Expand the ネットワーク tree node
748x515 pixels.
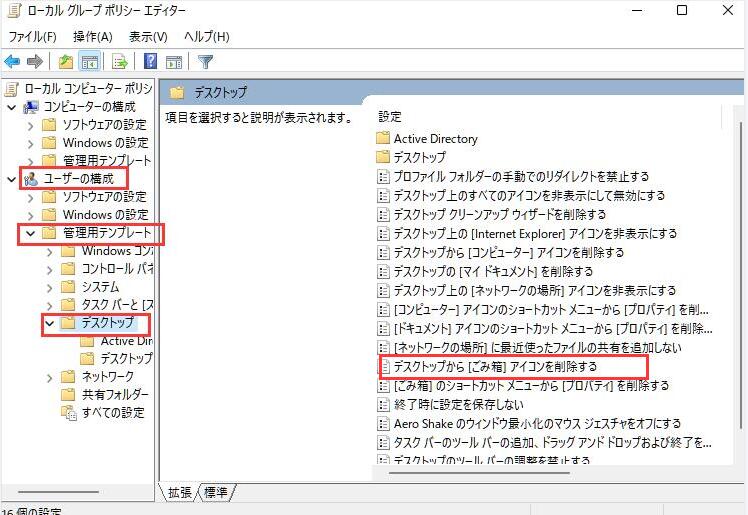49,376
